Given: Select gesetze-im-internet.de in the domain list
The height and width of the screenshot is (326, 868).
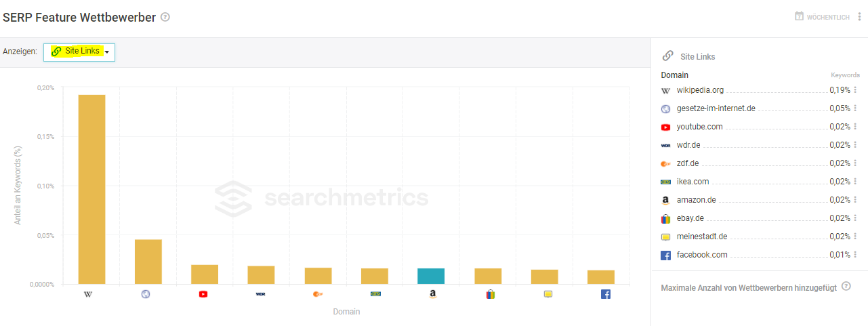Looking at the screenshot, I should (x=716, y=108).
